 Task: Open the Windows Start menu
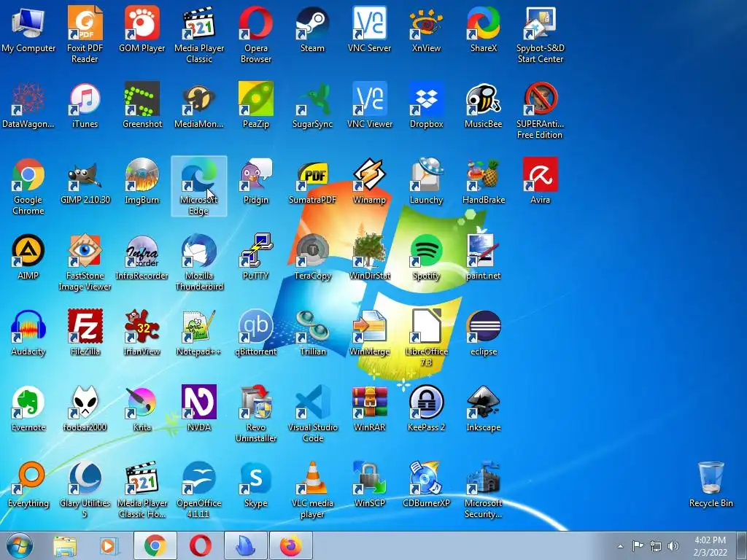(20, 545)
